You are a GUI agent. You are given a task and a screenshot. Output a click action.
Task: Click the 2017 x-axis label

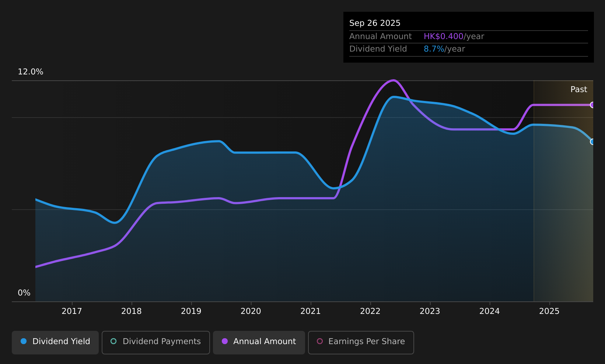(x=72, y=311)
